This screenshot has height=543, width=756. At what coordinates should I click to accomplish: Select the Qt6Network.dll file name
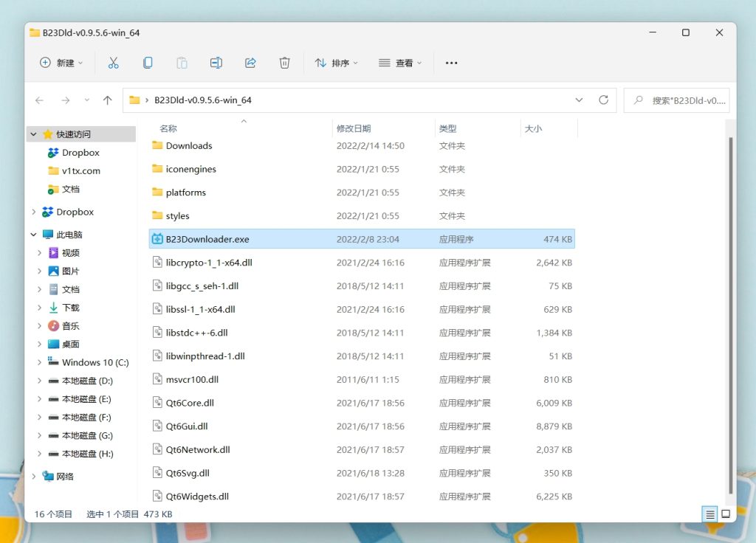pyautogui.click(x=198, y=449)
